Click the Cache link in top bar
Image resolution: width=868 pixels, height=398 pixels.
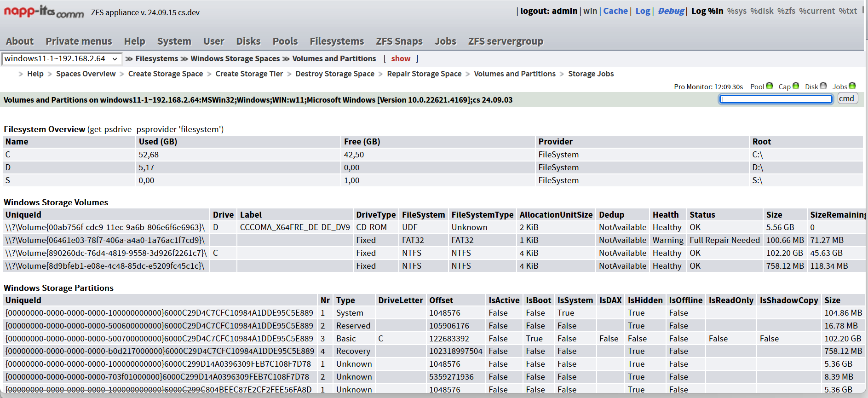pos(615,11)
